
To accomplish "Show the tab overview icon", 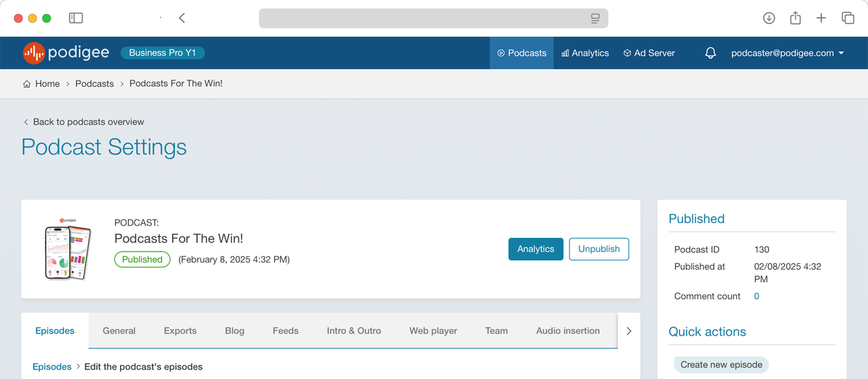I will 848,18.
